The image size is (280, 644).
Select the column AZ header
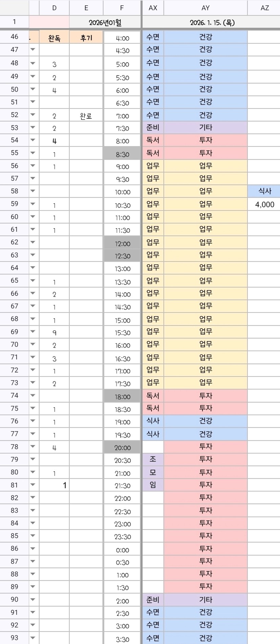(264, 8)
